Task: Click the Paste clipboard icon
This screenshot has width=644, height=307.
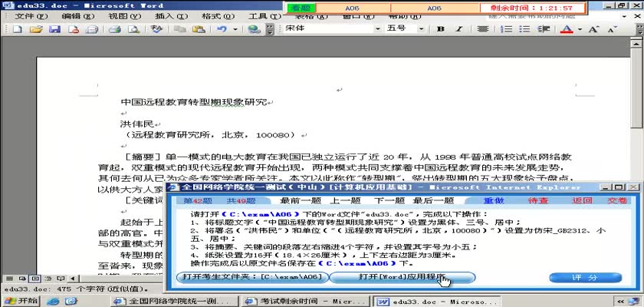Action: tap(199, 29)
